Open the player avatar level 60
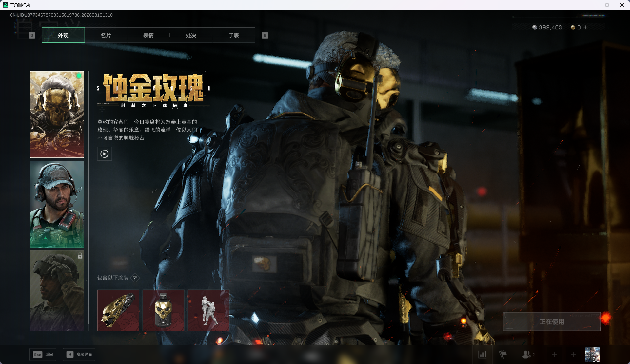630x364 pixels. pos(593,355)
